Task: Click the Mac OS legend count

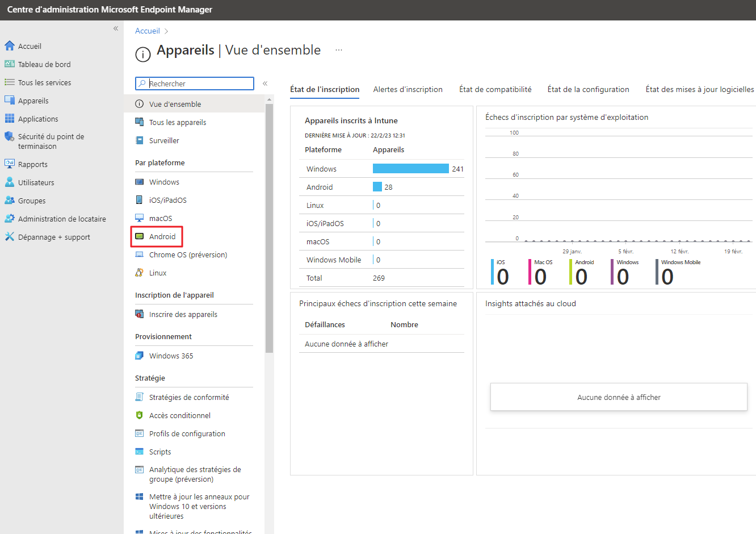Action: tap(541, 277)
